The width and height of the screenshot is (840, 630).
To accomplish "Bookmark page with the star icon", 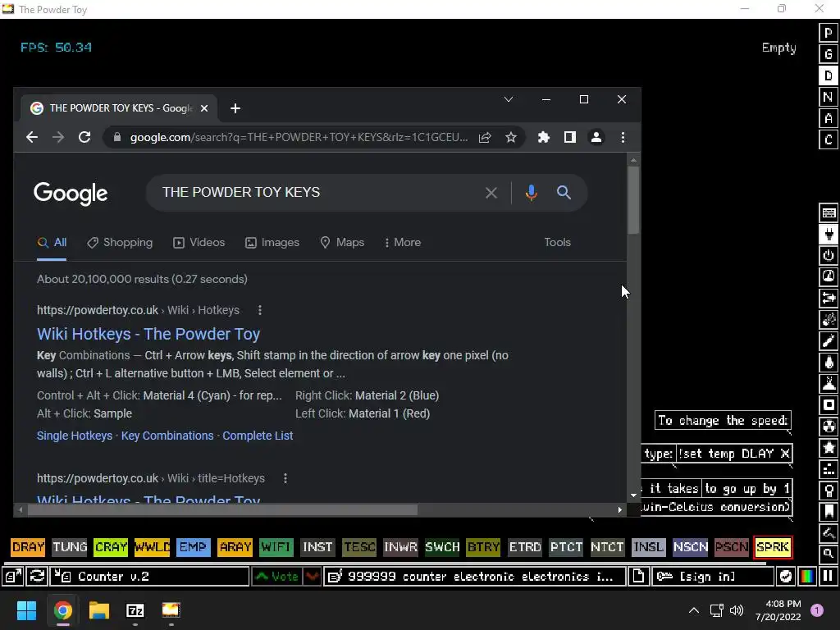I will pyautogui.click(x=511, y=138).
